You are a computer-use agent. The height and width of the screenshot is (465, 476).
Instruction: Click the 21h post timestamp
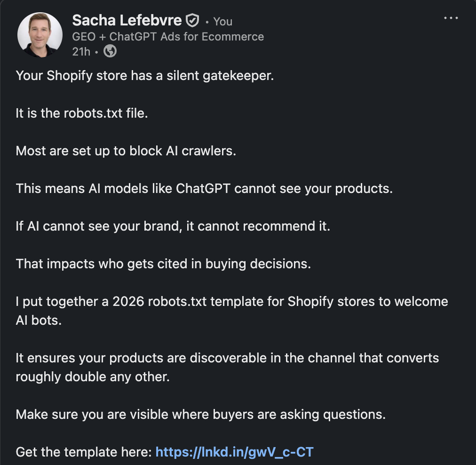(x=81, y=52)
